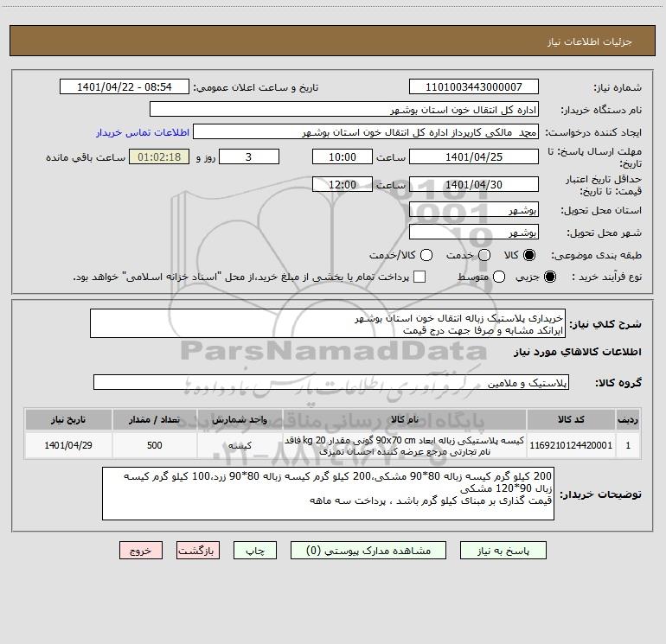Select the کالا/خدمت radio button
The image size is (666, 644).
pos(426,255)
